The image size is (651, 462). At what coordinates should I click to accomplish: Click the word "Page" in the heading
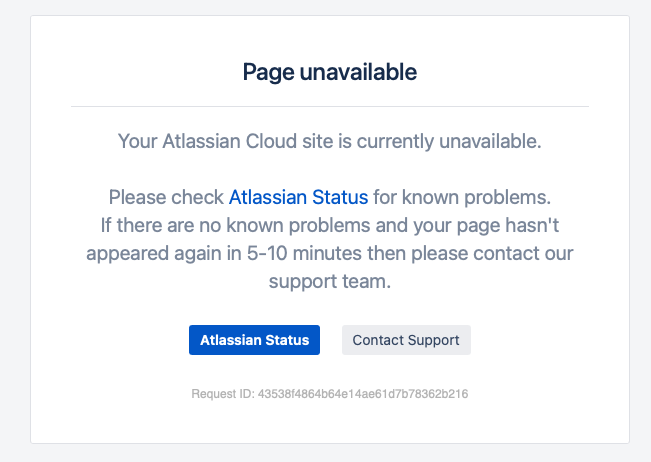tap(269, 73)
